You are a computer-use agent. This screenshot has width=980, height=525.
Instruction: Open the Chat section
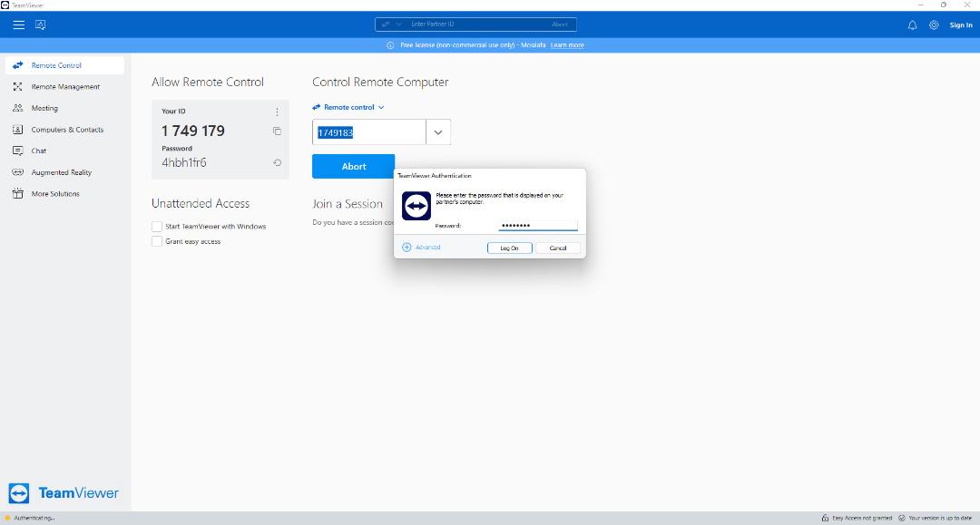coord(65,151)
